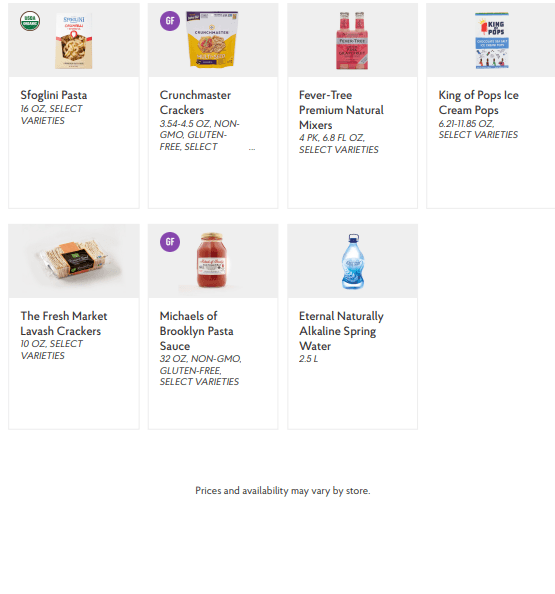Click the Eternal water 2.5 L size text
This screenshot has width=555, height=594.
(x=308, y=359)
